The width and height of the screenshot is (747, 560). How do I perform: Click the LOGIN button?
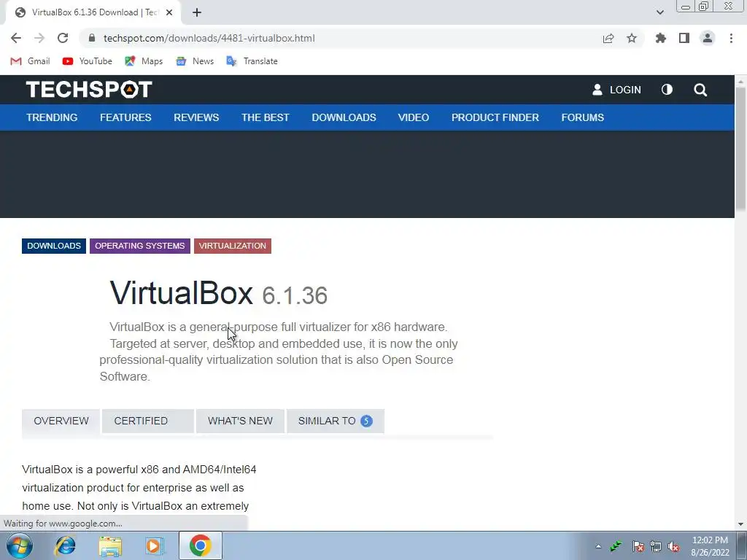coord(616,90)
